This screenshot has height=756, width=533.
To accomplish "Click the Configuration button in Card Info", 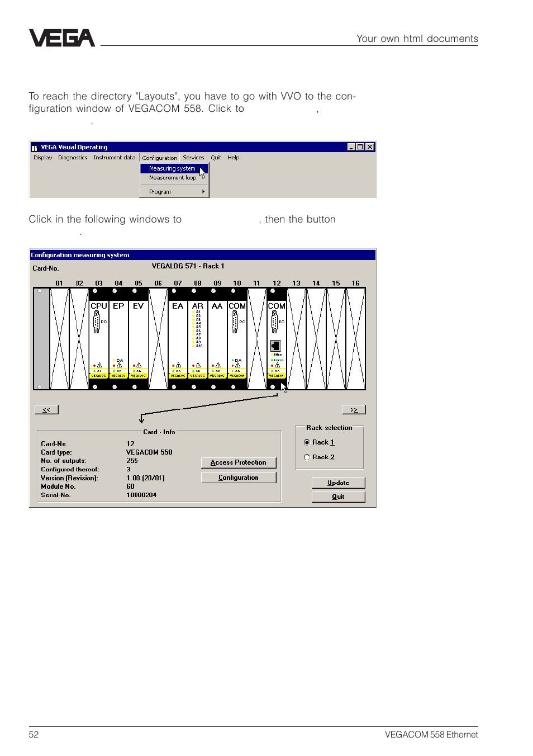I will (x=239, y=478).
